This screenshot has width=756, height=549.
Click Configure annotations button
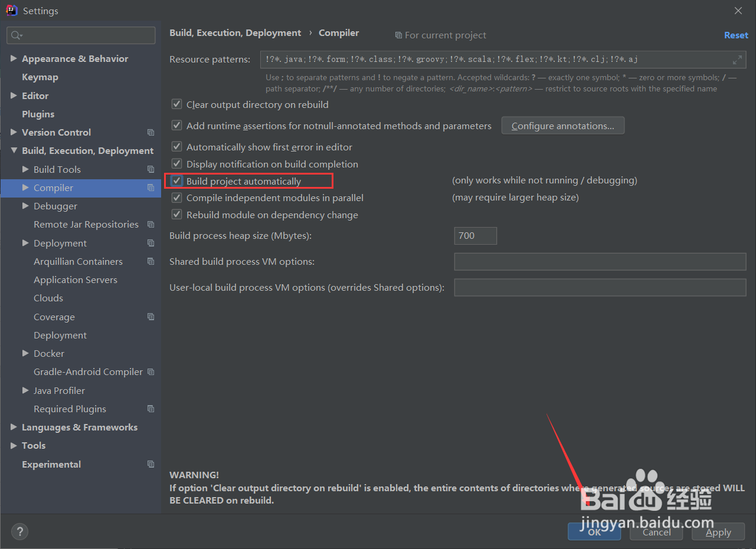tap(563, 126)
